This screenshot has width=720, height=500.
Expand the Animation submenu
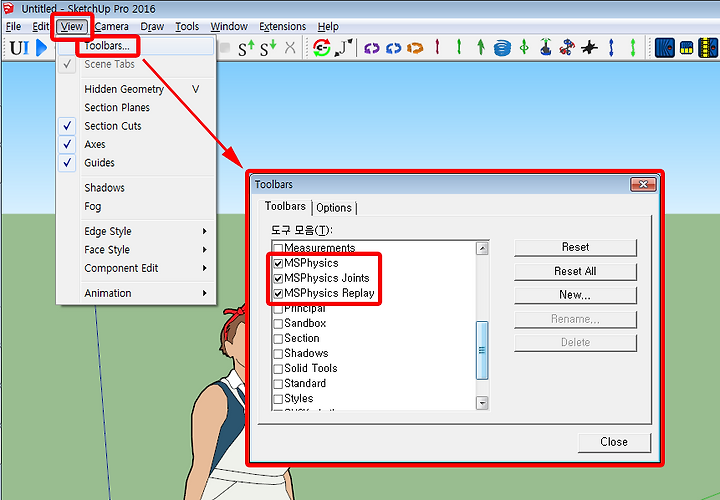coord(136,293)
